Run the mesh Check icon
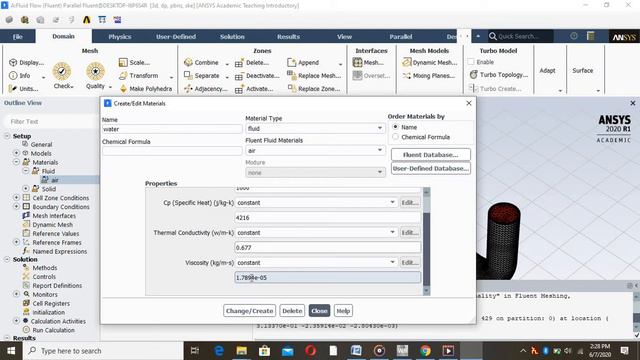 pos(62,71)
